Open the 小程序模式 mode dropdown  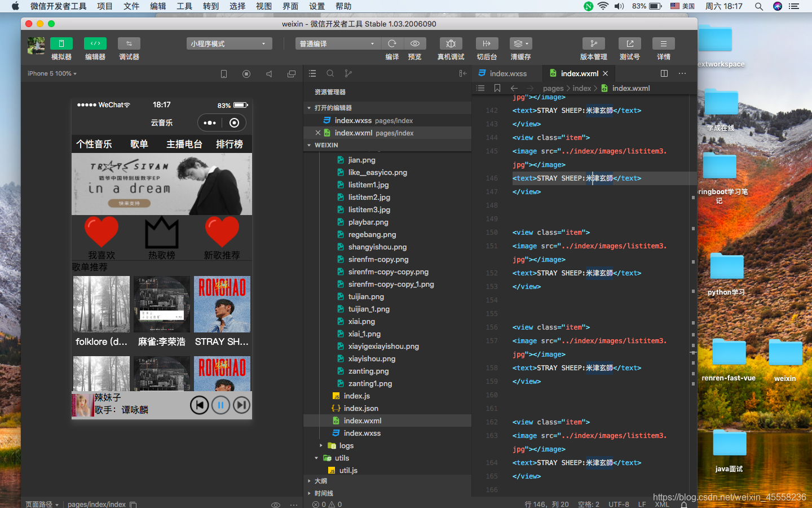click(229, 43)
